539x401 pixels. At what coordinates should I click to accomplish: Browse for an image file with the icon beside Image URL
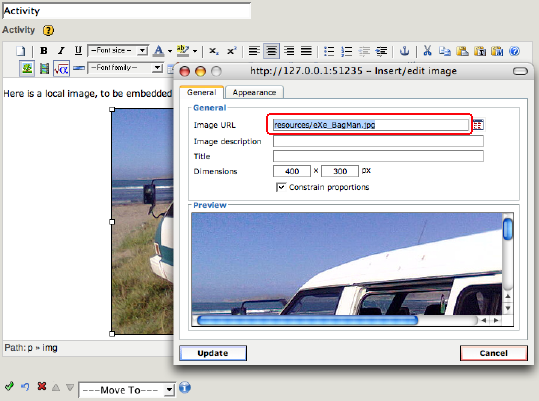click(478, 124)
